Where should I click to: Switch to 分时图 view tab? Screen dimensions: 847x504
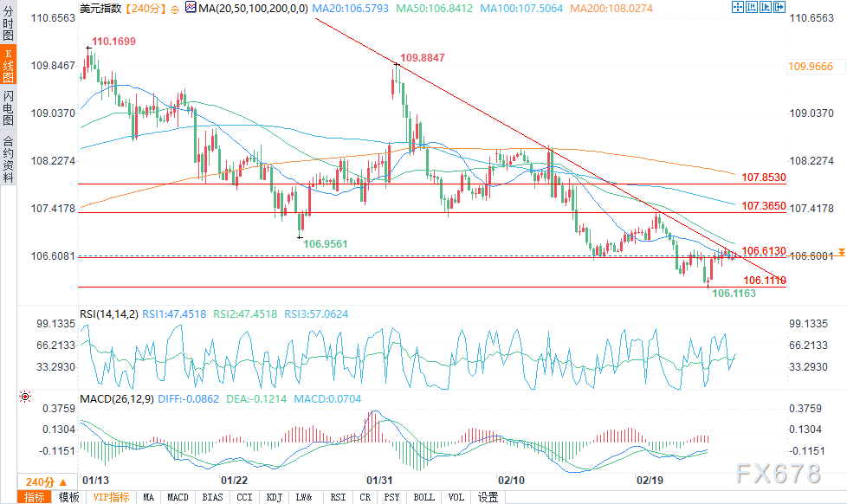(x=8, y=26)
